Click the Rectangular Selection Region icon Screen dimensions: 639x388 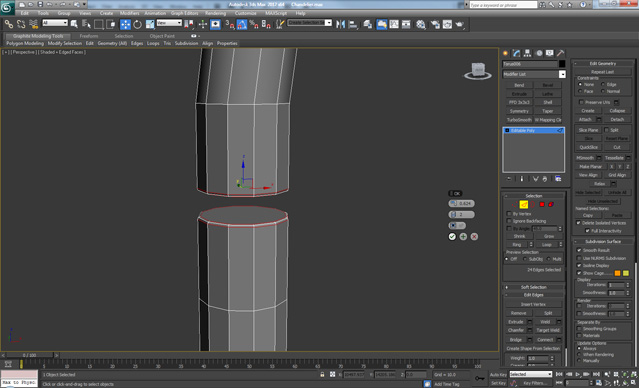[x=99, y=24]
